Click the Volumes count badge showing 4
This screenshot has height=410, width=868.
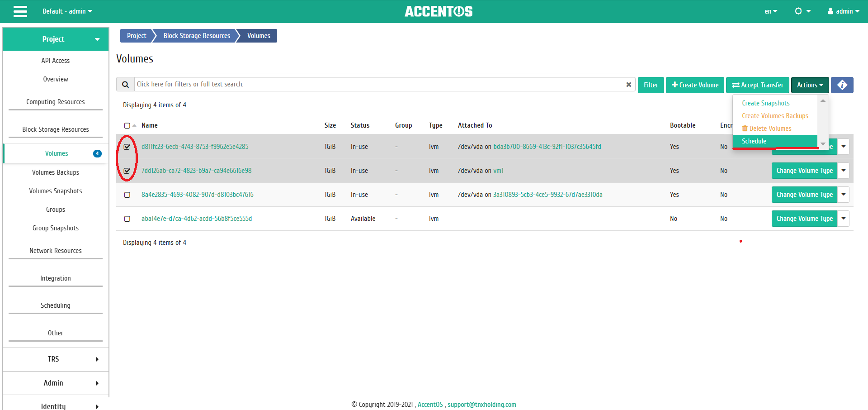click(x=97, y=153)
